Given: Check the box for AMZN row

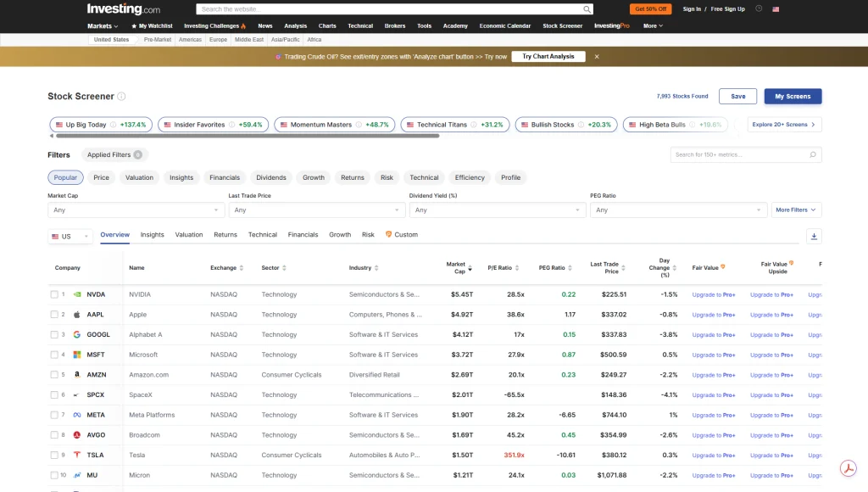Looking at the screenshot, I should coord(54,375).
